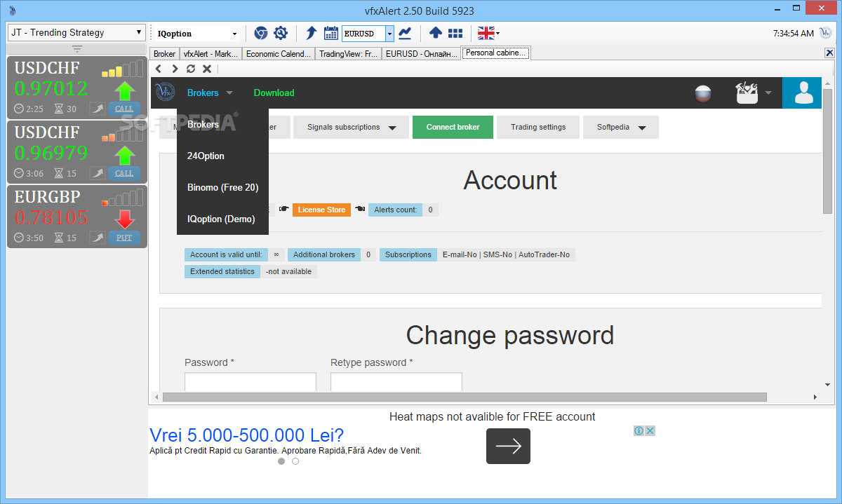This screenshot has height=504, width=842.
Task: Switch to the vfxAlert - Mark... tab
Action: click(x=210, y=53)
